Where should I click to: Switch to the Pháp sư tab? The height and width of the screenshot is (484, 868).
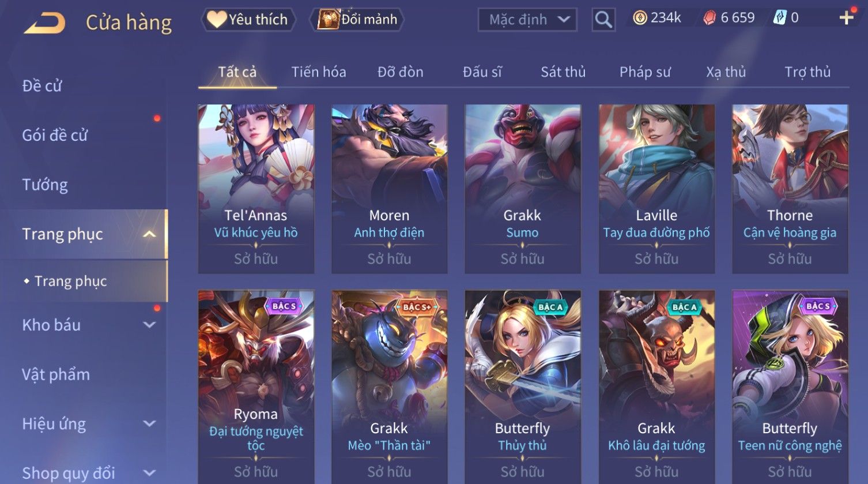click(x=645, y=72)
